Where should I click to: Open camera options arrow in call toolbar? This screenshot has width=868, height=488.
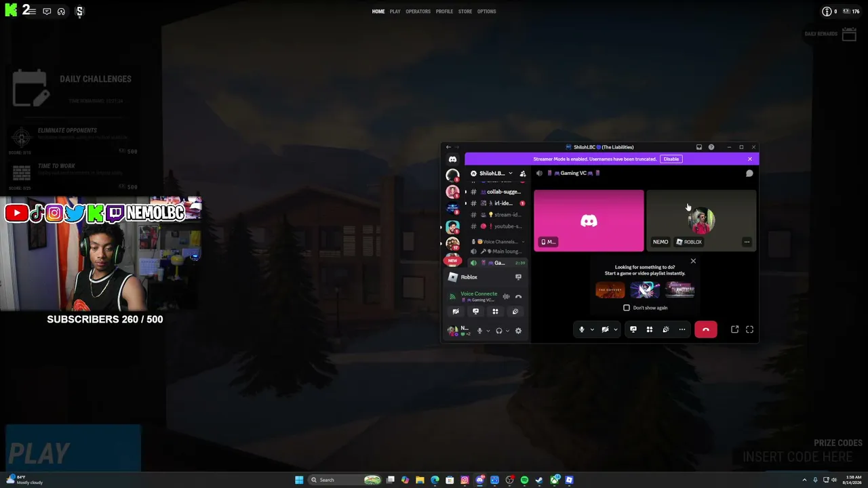616,329
